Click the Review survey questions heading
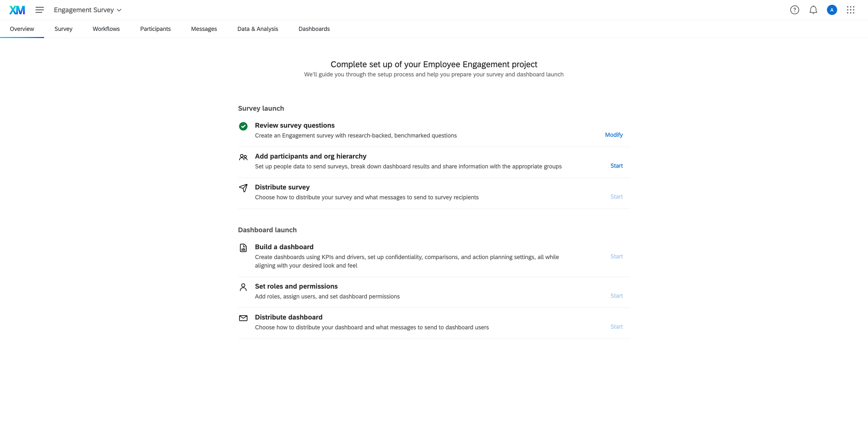 click(x=295, y=125)
